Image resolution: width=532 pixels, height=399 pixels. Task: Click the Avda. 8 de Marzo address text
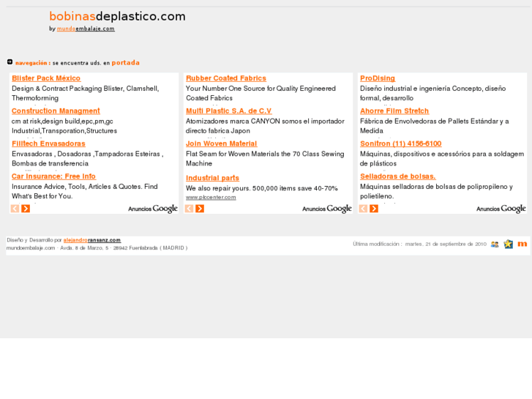(x=97, y=248)
